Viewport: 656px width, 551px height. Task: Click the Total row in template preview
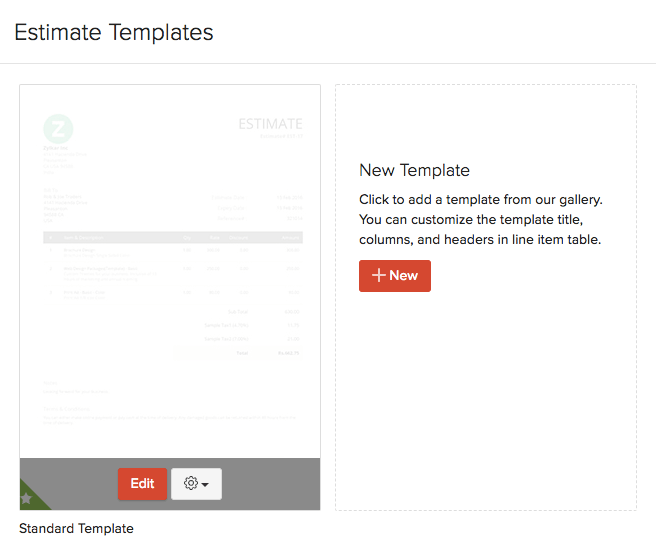click(x=240, y=353)
